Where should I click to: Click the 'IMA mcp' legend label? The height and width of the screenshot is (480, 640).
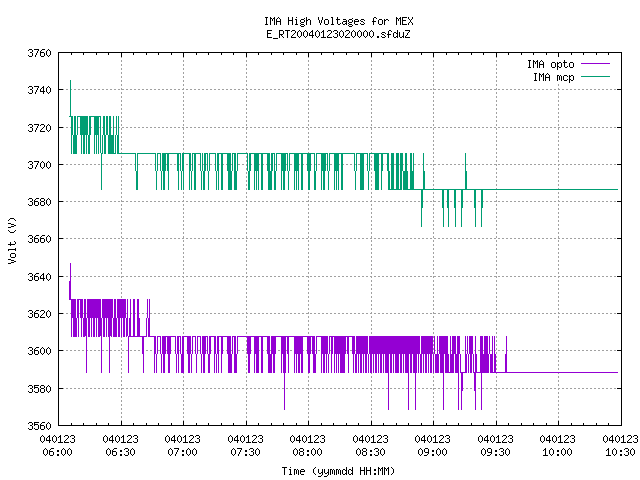coord(553,77)
